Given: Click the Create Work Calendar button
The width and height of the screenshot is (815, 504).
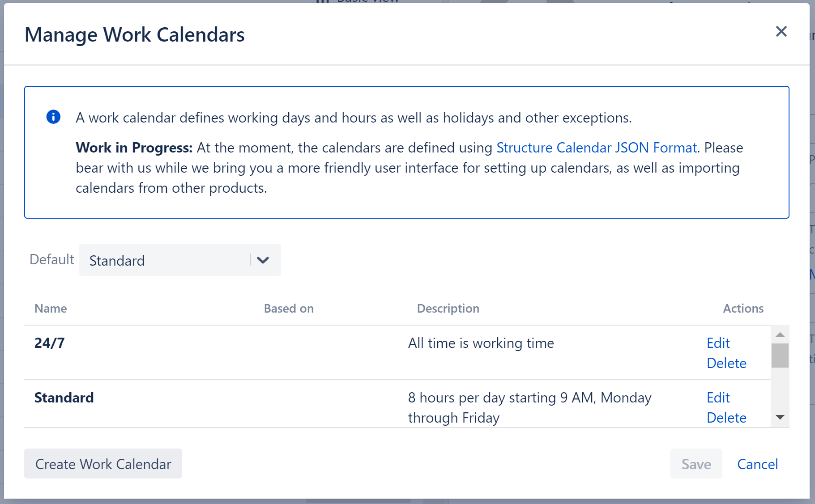Looking at the screenshot, I should pos(103,464).
